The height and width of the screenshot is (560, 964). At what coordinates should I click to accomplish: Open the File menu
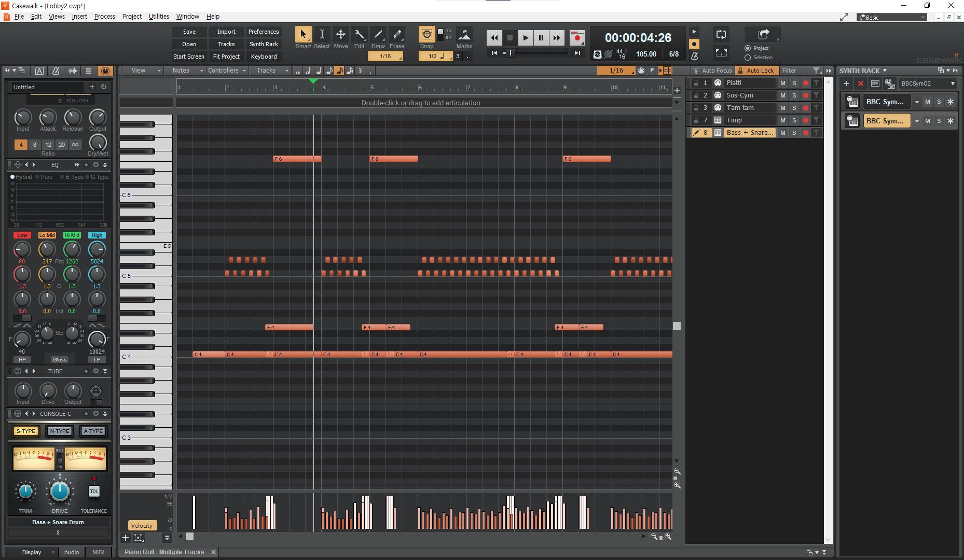[x=19, y=17]
